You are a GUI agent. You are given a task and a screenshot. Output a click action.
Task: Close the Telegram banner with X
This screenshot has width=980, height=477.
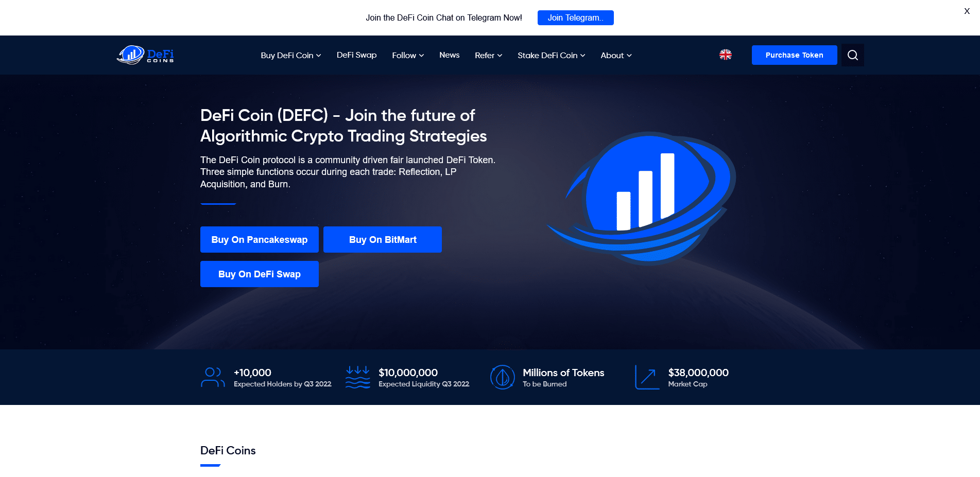pyautogui.click(x=967, y=11)
